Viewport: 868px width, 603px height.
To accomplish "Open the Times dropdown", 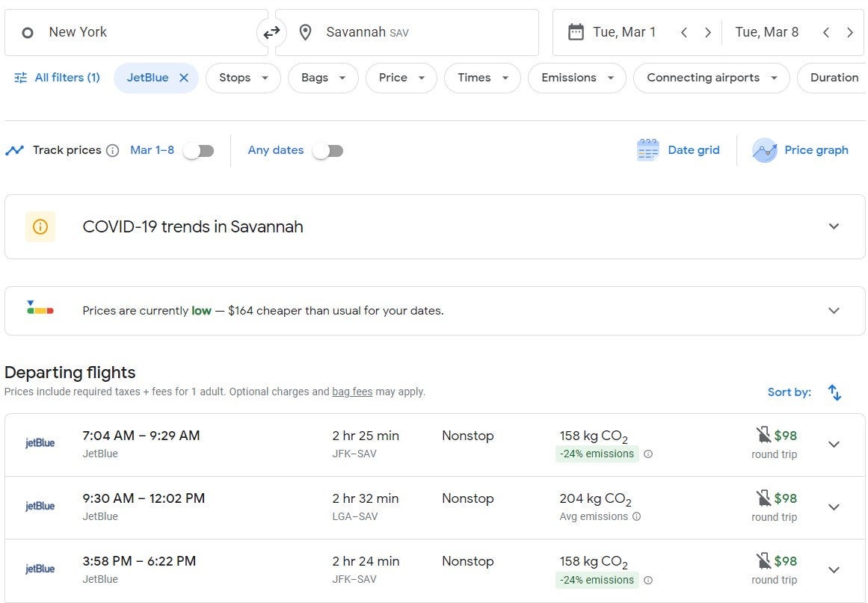I will click(482, 78).
